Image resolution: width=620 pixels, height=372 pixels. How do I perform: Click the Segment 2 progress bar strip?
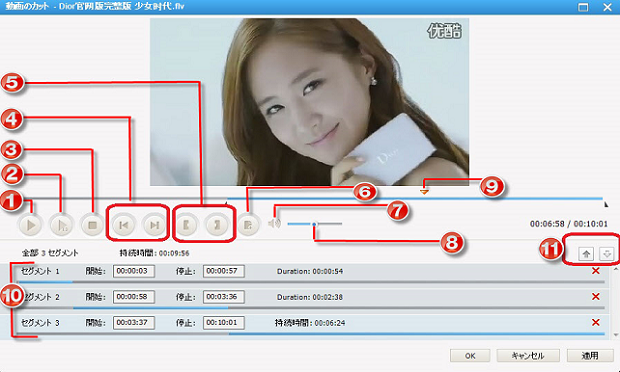coord(310,308)
